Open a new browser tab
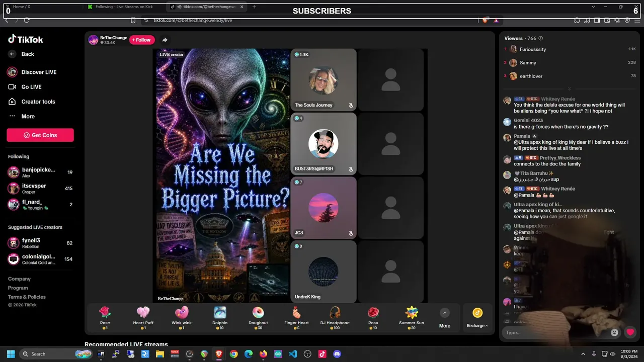This screenshot has height=362, width=644. coord(254,7)
